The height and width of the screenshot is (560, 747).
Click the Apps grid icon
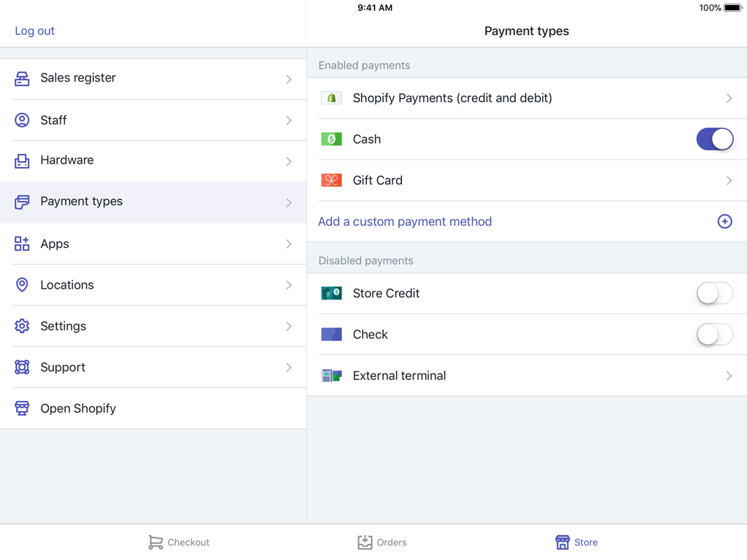(22, 244)
